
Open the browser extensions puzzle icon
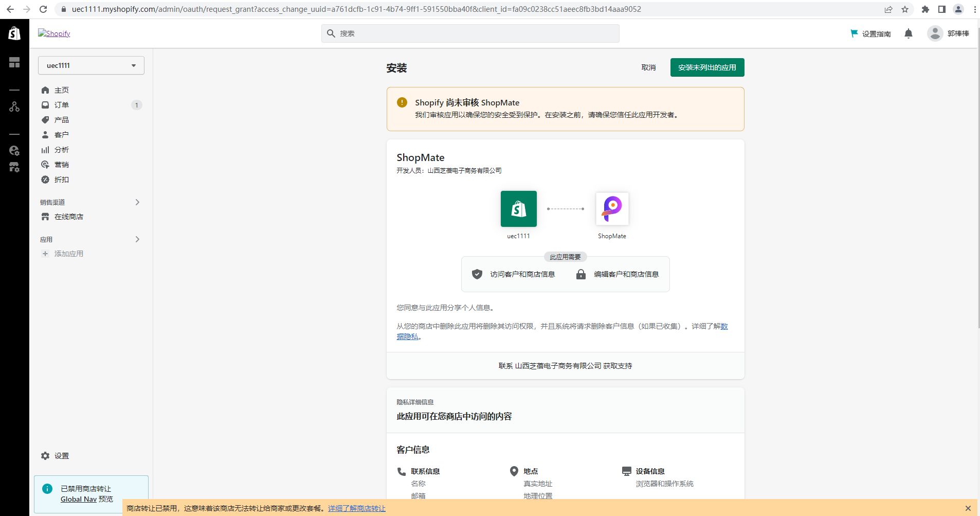[925, 9]
